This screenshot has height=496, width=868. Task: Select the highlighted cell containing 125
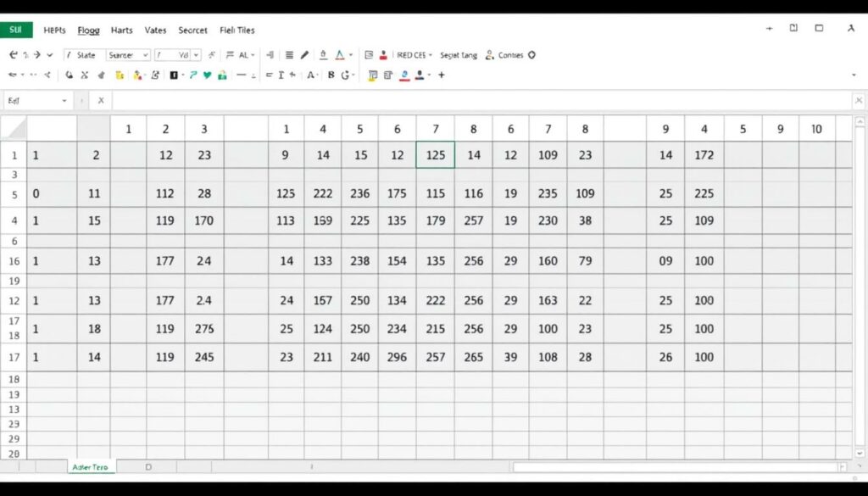(435, 154)
